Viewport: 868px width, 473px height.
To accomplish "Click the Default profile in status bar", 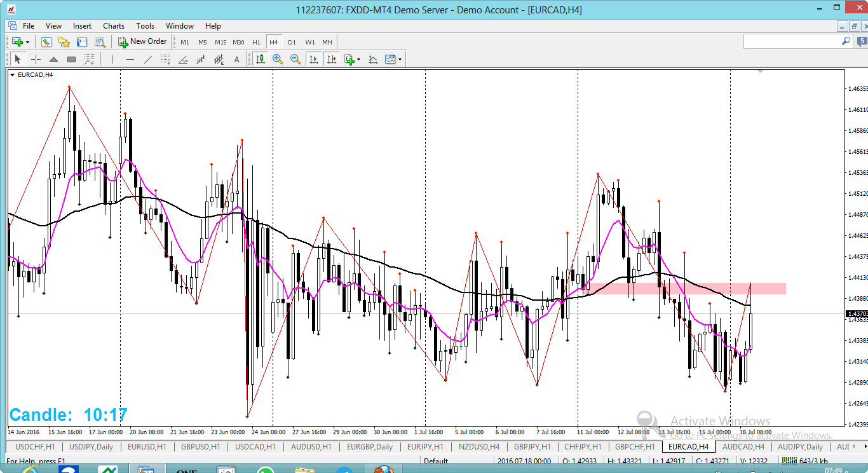I will (436, 462).
